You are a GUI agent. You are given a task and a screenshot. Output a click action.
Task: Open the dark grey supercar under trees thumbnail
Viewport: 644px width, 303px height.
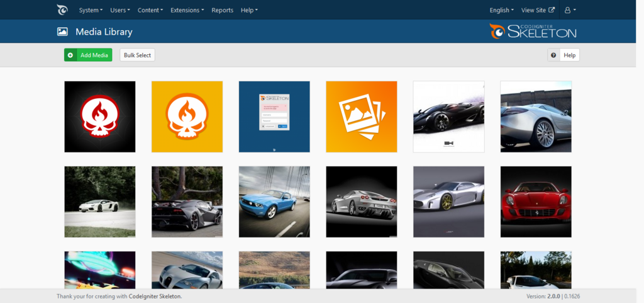click(x=187, y=202)
